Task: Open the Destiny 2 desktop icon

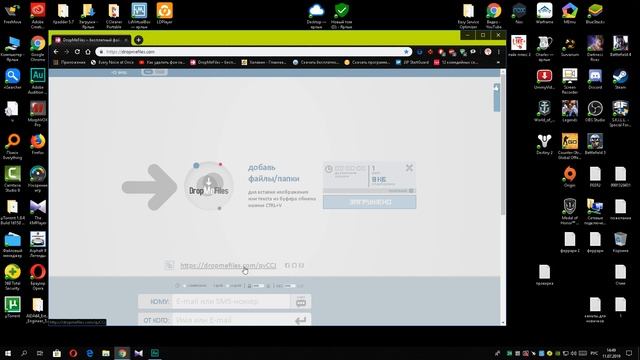Action: point(544,144)
